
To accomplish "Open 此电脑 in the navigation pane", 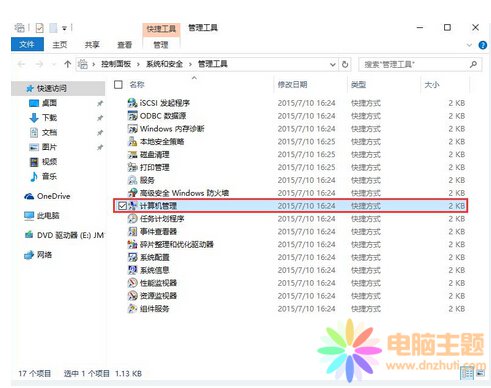I will [48, 216].
